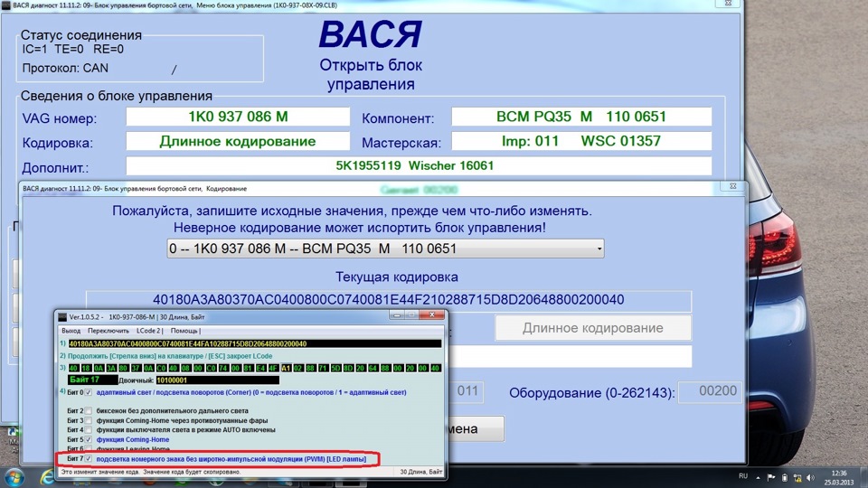Open the Windows Start menu orb
868x488 pixels.
tap(14, 477)
